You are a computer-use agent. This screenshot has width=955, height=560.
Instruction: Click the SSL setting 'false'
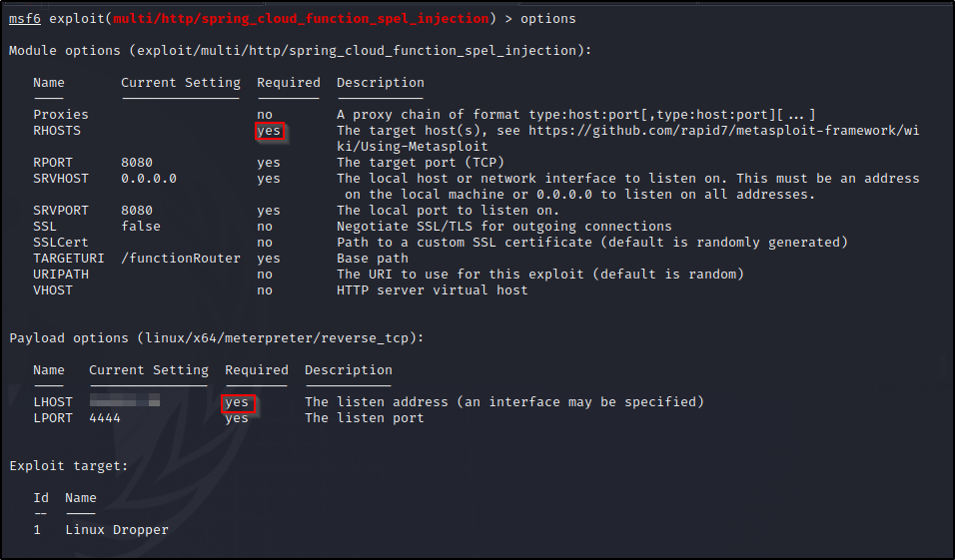(141, 227)
